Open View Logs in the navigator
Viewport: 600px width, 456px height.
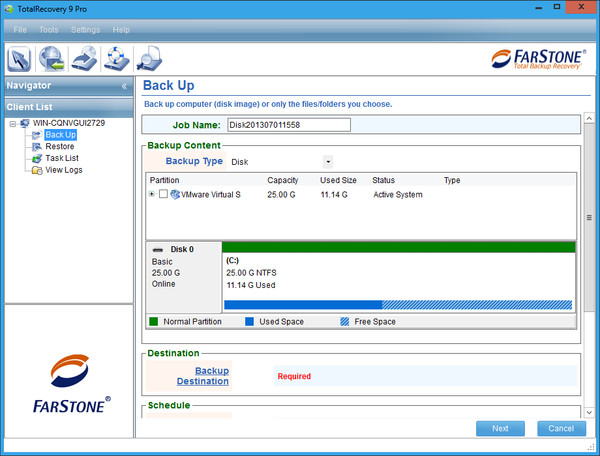[x=64, y=170]
